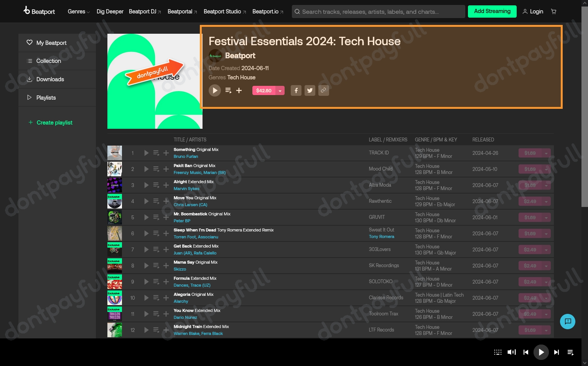Image resolution: width=588 pixels, height=366 pixels.
Task: Add the entire playlist via plus icon
Action: pyautogui.click(x=239, y=90)
